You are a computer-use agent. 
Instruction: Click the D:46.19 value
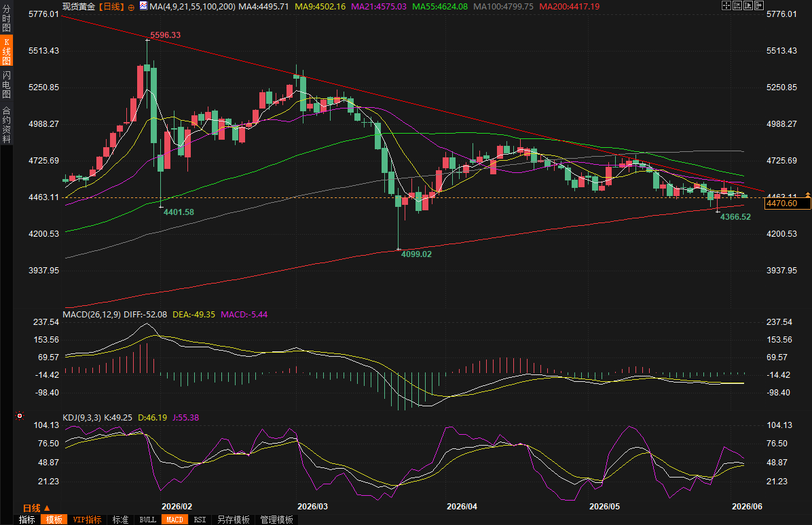(x=152, y=417)
